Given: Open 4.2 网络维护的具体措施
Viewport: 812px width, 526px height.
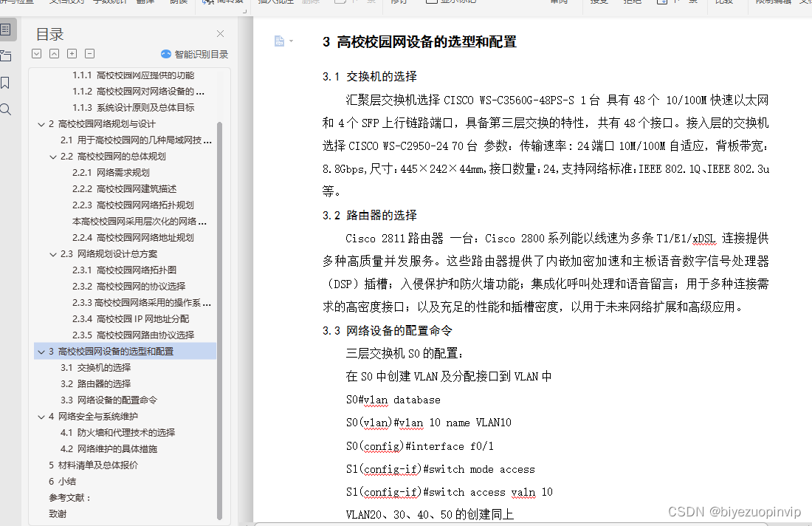Looking at the screenshot, I should click(x=109, y=448).
